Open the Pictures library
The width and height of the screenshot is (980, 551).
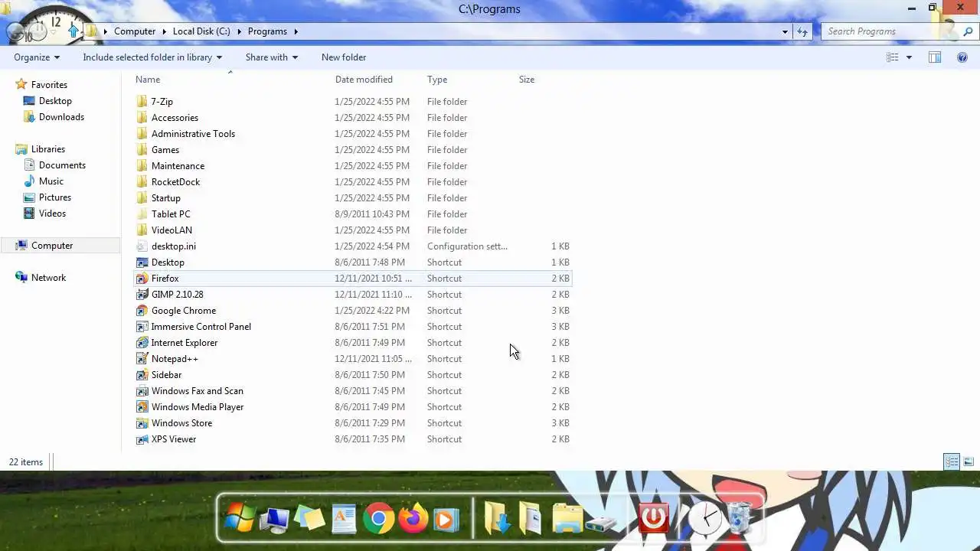(55, 197)
